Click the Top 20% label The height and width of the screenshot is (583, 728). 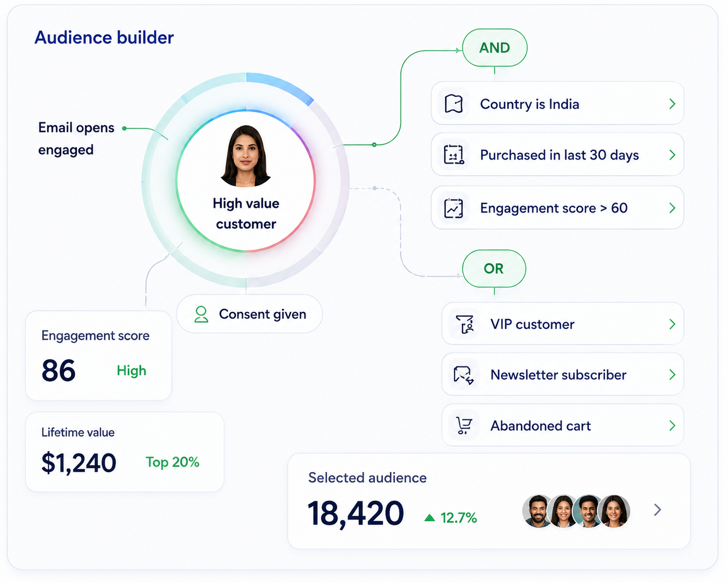pos(172,462)
